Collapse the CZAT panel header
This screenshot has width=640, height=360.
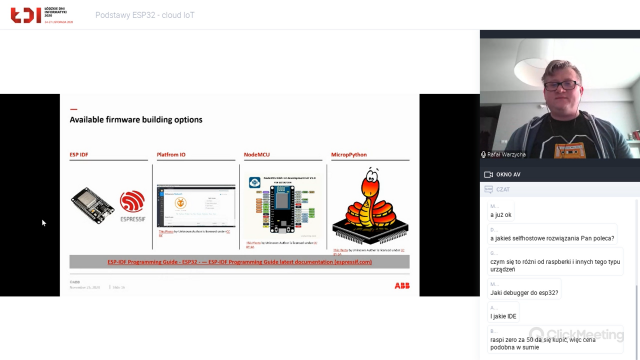point(560,189)
